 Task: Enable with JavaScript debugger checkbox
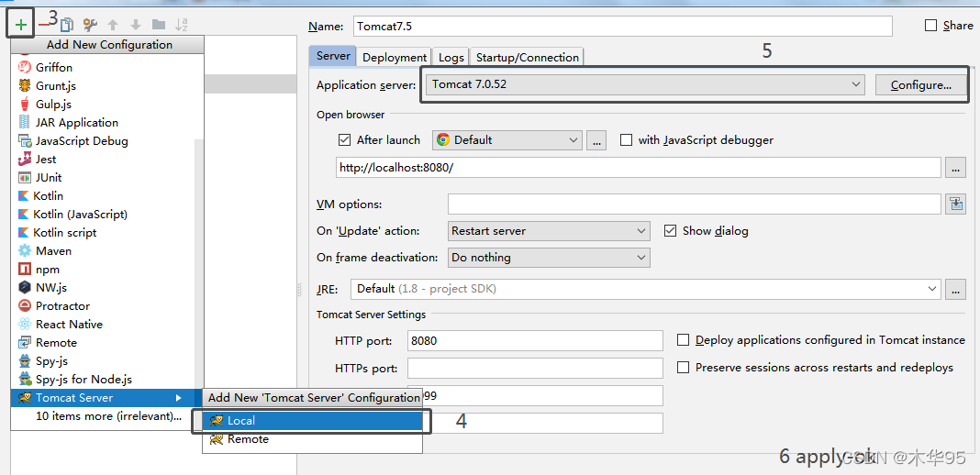(626, 139)
